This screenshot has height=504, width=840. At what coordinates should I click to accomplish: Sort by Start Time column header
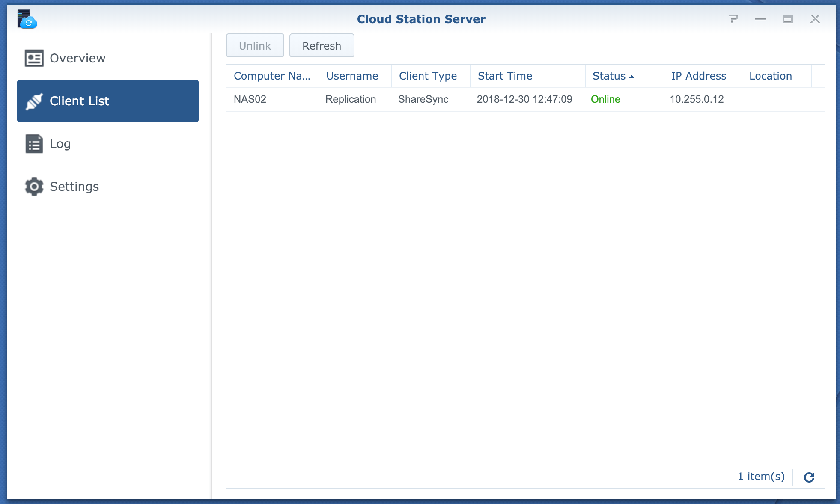[528, 76]
